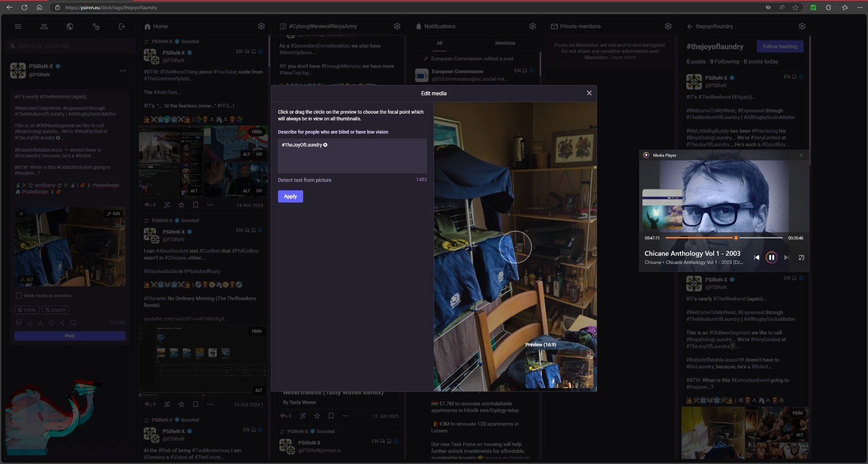Screen dimensions: 868x464
Task: Click the Post button in compose panel
Action: coord(70,336)
